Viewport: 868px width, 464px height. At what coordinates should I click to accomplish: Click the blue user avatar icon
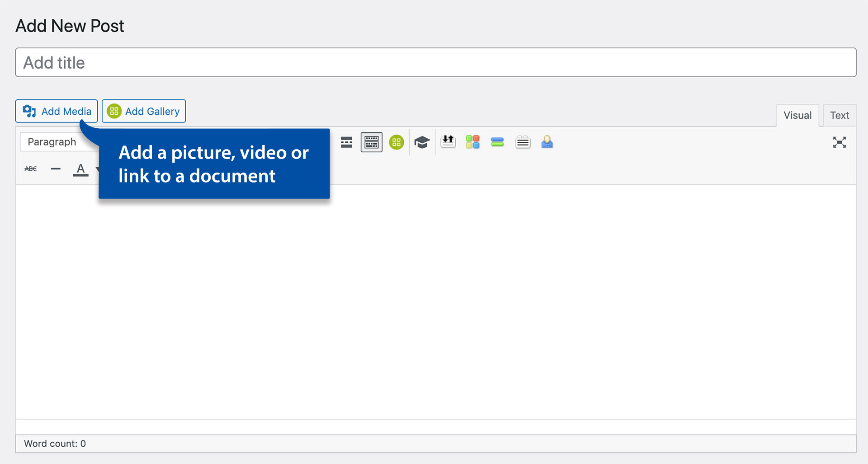pyautogui.click(x=547, y=142)
